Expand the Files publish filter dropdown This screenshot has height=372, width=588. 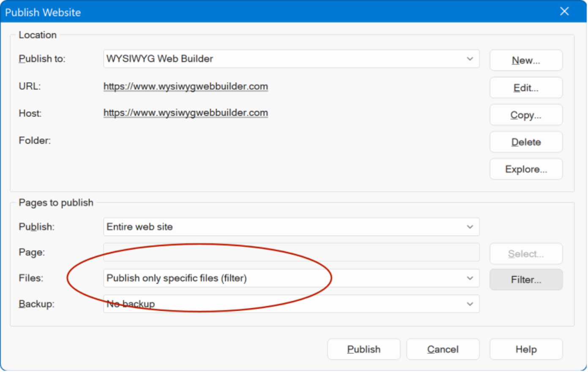(291, 278)
